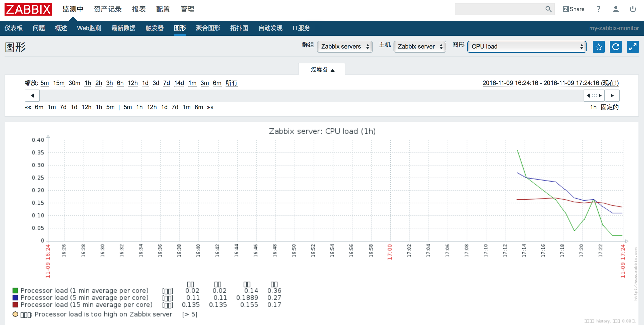Set zoom to 14d
The image size is (644, 325).
click(x=179, y=83)
